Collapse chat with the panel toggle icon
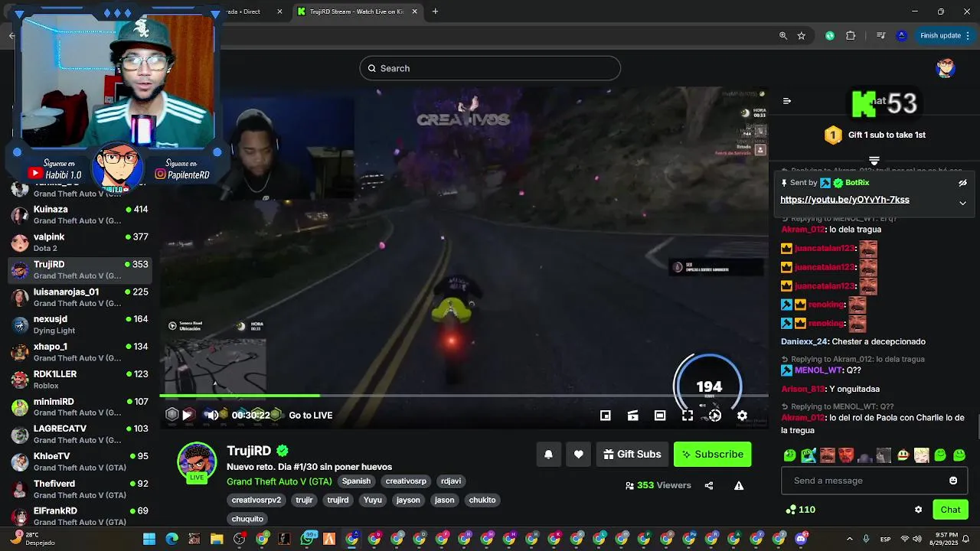Image resolution: width=980 pixels, height=551 pixels. [786, 101]
